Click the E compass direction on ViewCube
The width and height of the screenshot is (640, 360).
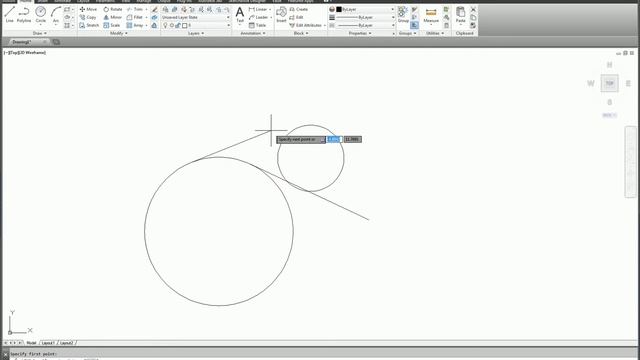[628, 83]
